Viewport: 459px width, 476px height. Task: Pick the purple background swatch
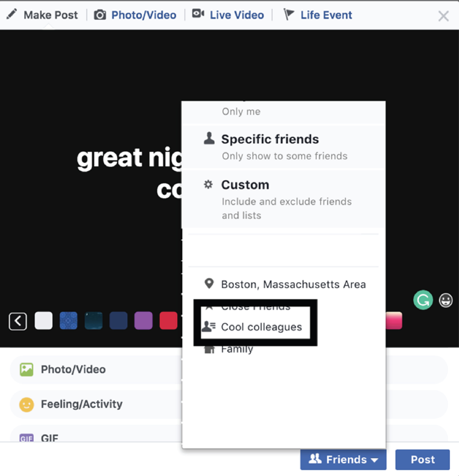click(143, 321)
